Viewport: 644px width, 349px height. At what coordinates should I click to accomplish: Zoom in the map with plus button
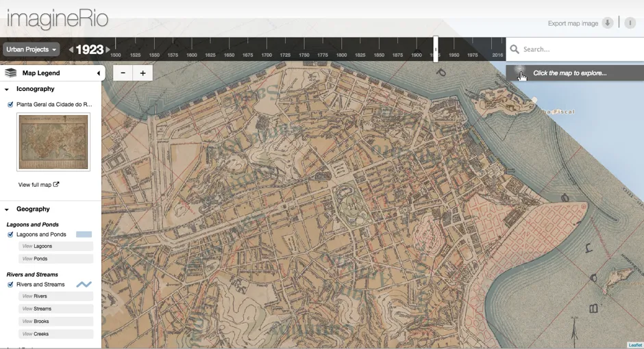tap(143, 73)
